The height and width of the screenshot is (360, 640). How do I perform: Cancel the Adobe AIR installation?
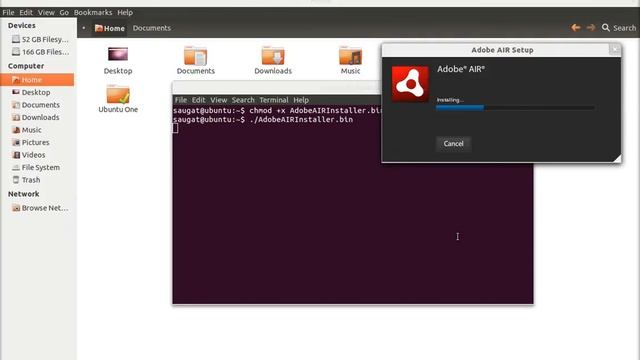tap(453, 144)
